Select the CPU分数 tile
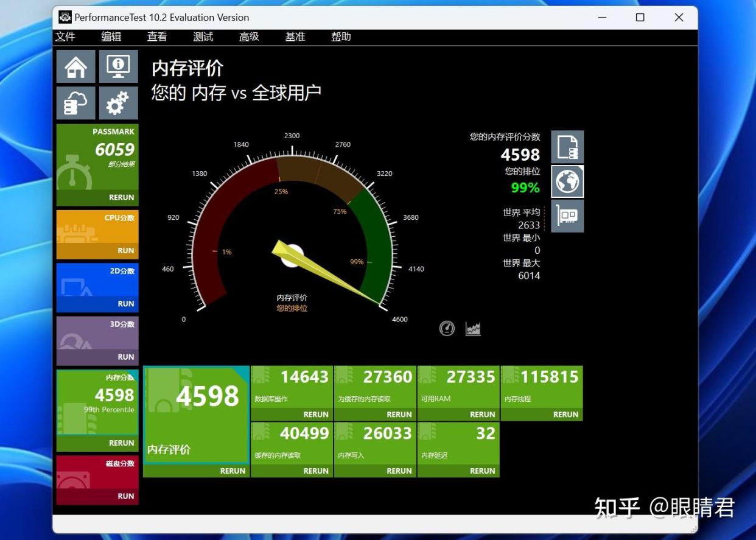Image resolution: width=756 pixels, height=540 pixels. [x=97, y=226]
